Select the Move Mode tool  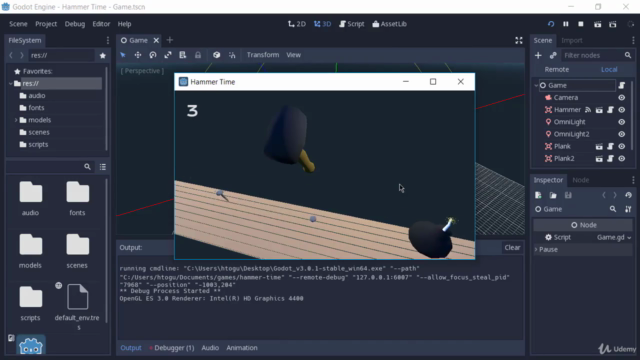(138, 55)
